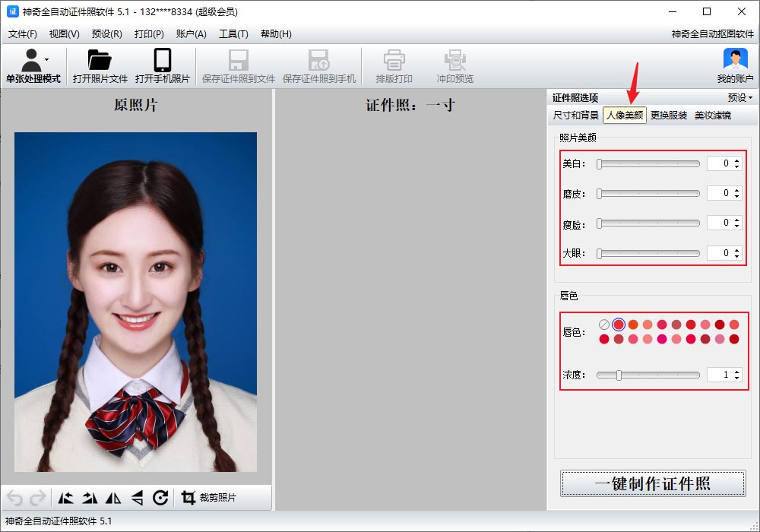Screen dimensions: 760x532
Task: Rotate the photo with the rotate icon
Action: [161, 496]
